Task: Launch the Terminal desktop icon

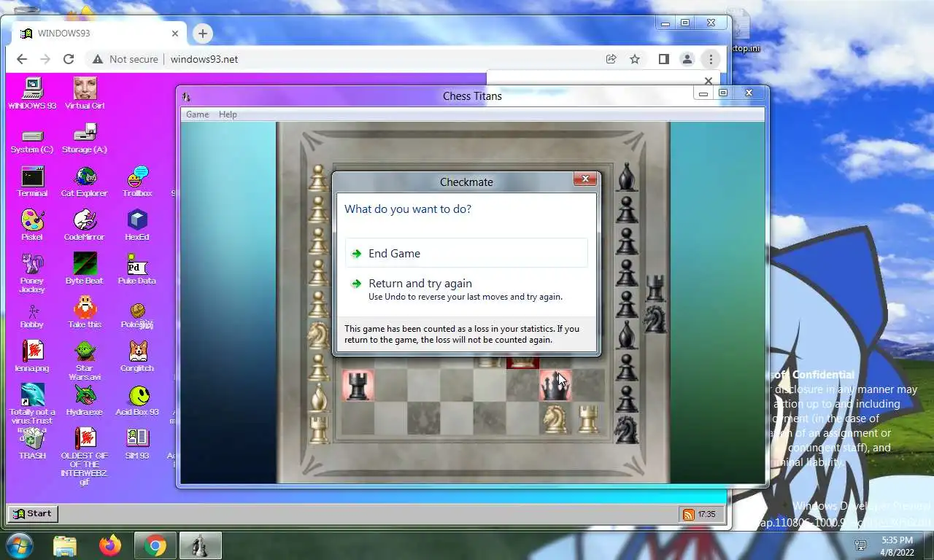Action: pos(32,182)
